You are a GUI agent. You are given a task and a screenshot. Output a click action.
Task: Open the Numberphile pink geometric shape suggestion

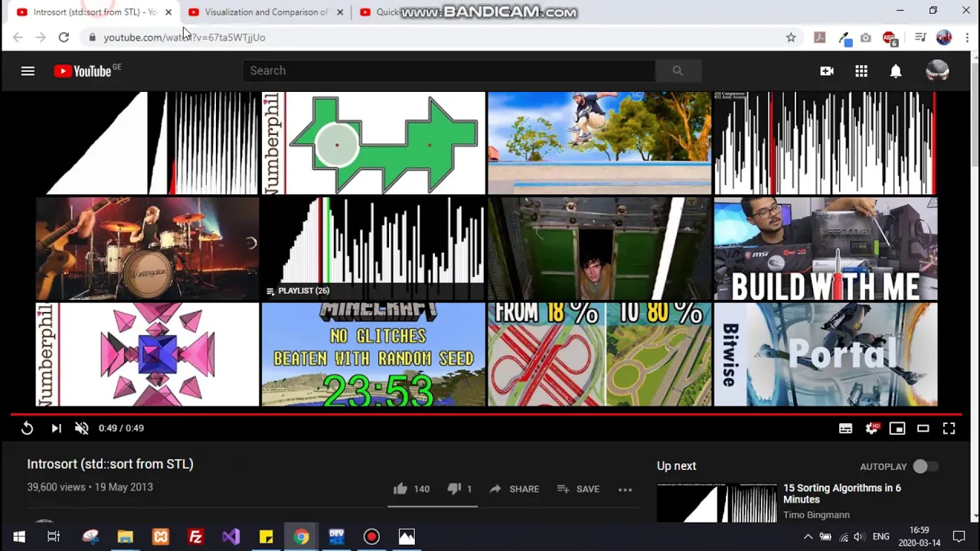coord(147,354)
